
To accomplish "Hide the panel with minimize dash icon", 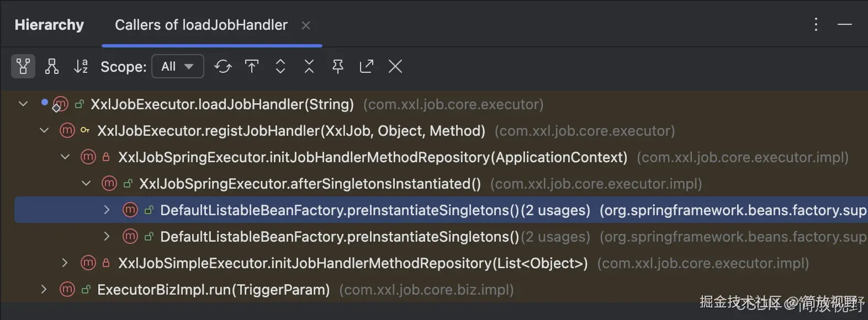I will pos(844,25).
